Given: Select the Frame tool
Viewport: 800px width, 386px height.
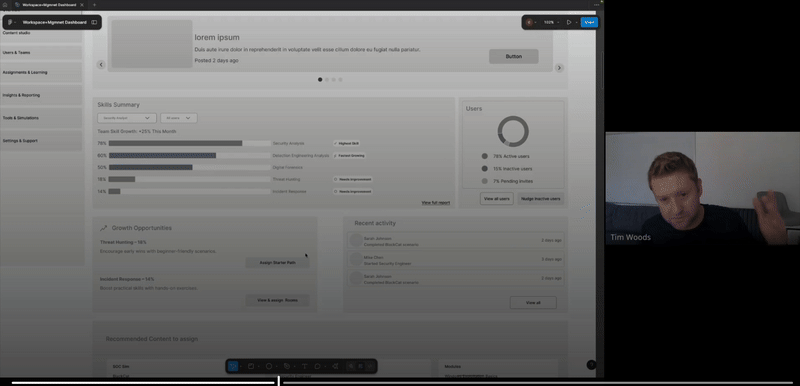Looking at the screenshot, I should (x=251, y=366).
